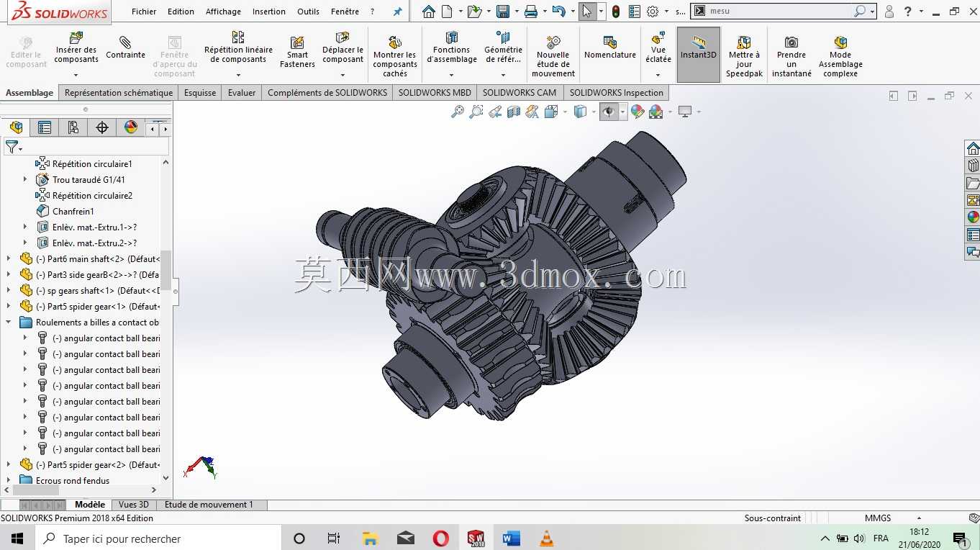
Task: Click Windows taskbar search box
Action: (x=158, y=538)
